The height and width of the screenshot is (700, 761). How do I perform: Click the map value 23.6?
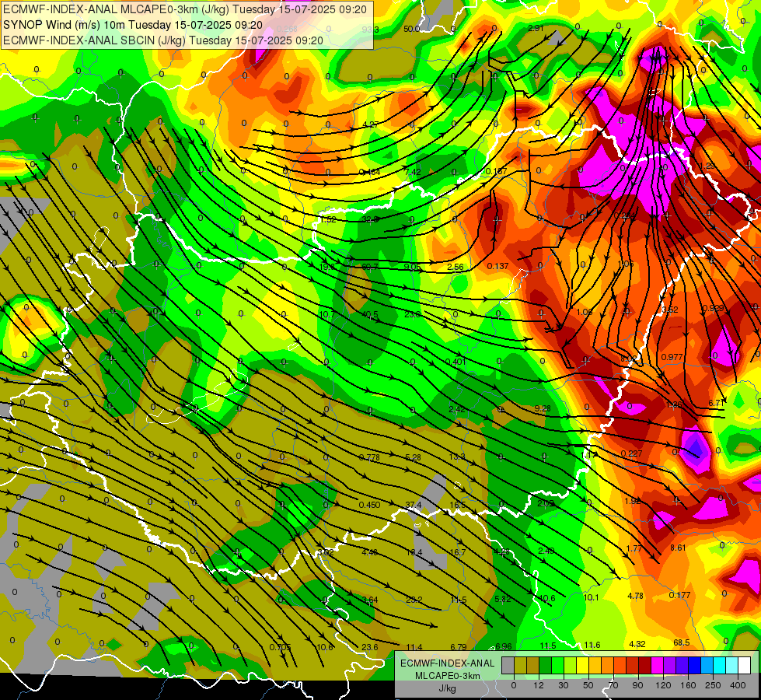click(x=370, y=647)
